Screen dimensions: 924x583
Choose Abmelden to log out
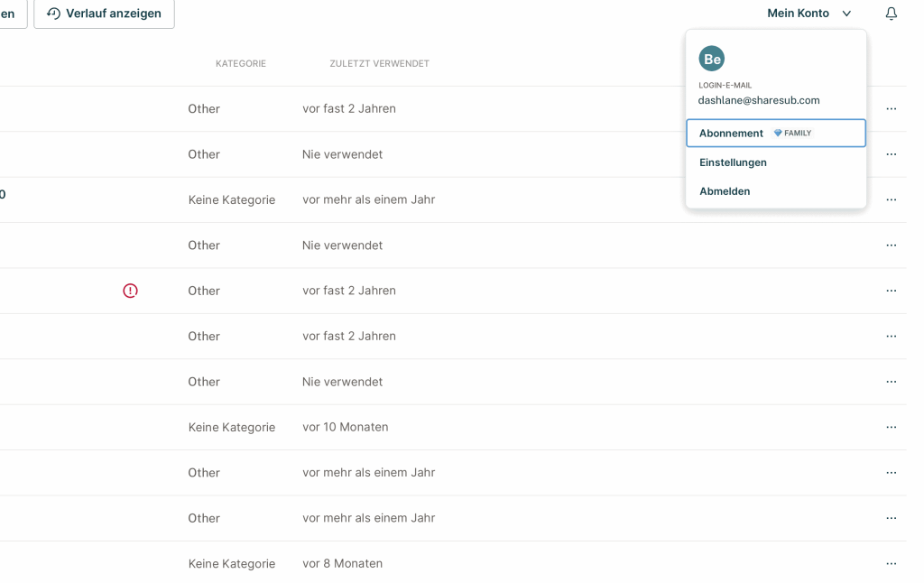click(725, 191)
